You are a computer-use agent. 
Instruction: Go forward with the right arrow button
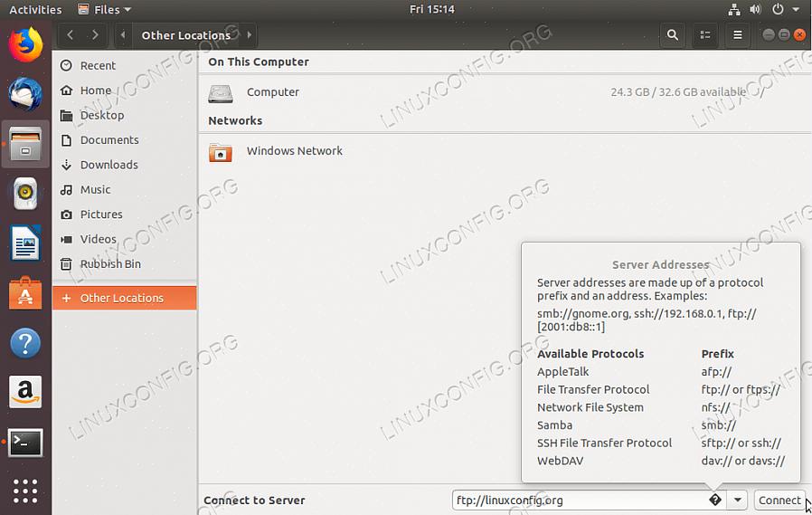tap(95, 35)
